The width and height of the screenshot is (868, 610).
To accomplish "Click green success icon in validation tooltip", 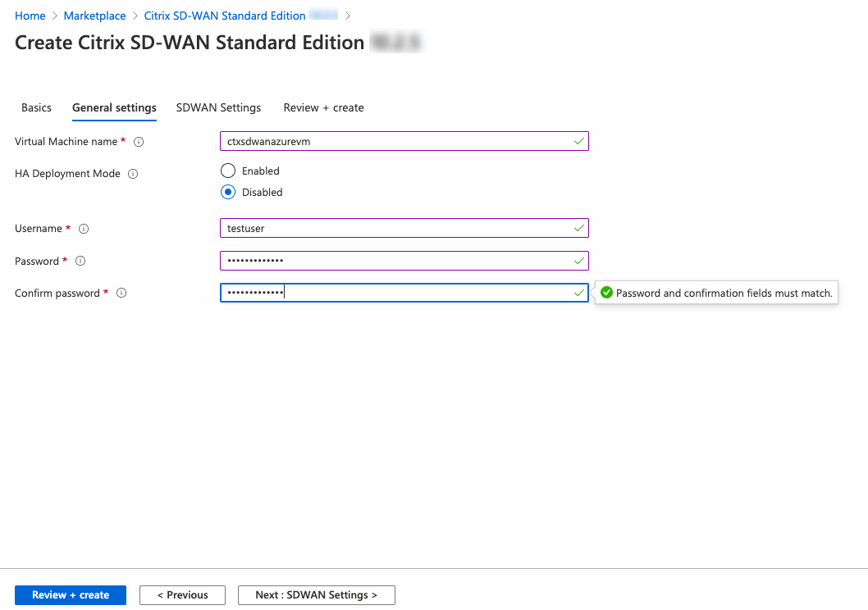I will tap(607, 293).
